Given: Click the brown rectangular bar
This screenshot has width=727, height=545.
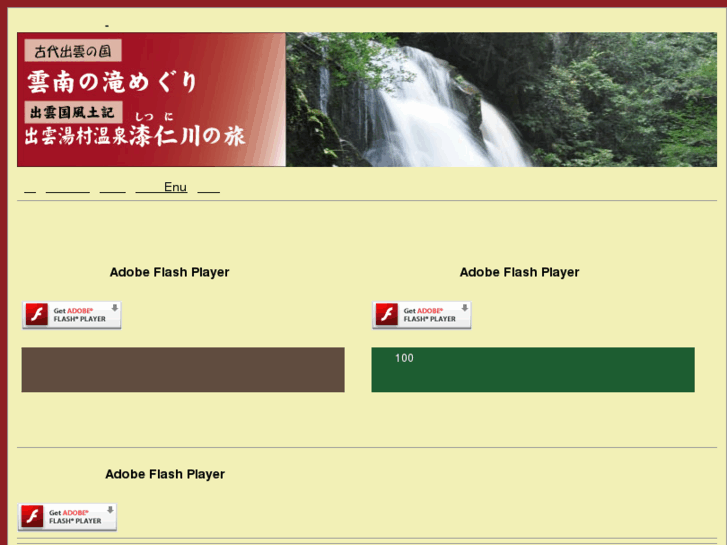Looking at the screenshot, I should (183, 370).
